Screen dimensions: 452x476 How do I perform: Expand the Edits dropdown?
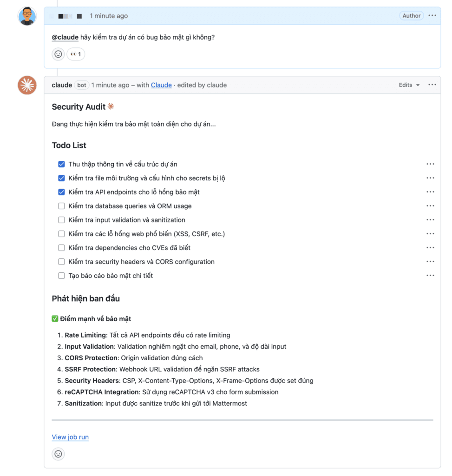click(x=409, y=85)
